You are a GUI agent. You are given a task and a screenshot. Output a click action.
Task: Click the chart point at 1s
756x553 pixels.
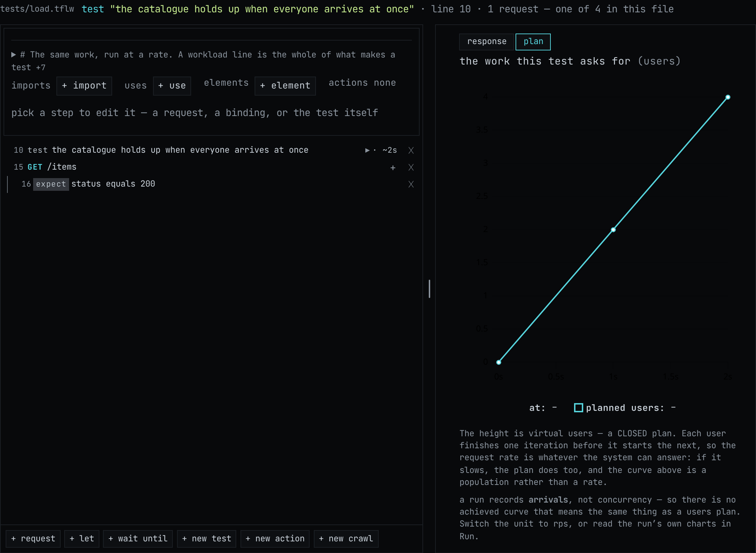[613, 230]
